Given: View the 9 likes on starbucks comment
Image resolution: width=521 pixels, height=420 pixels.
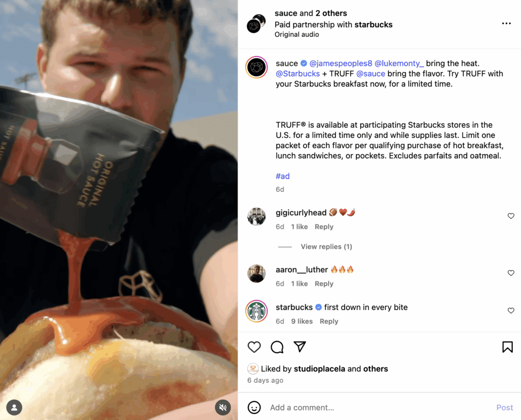Looking at the screenshot, I should [302, 322].
